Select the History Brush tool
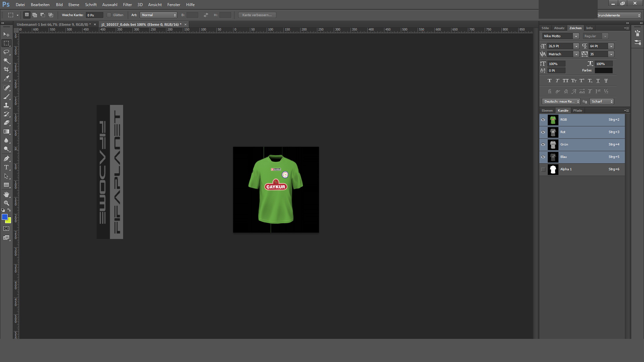This screenshot has height=362, width=644. tap(6, 114)
